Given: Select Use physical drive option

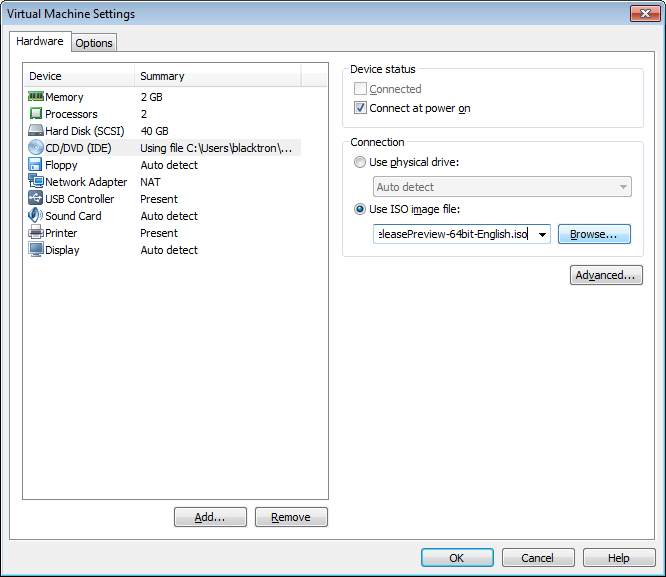Looking at the screenshot, I should pyautogui.click(x=360, y=162).
